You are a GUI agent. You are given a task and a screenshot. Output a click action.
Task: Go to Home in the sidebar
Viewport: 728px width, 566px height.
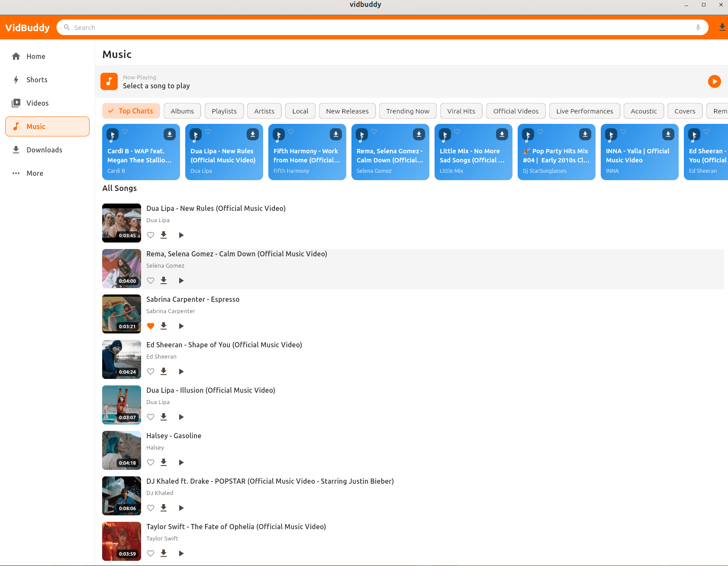click(48, 56)
